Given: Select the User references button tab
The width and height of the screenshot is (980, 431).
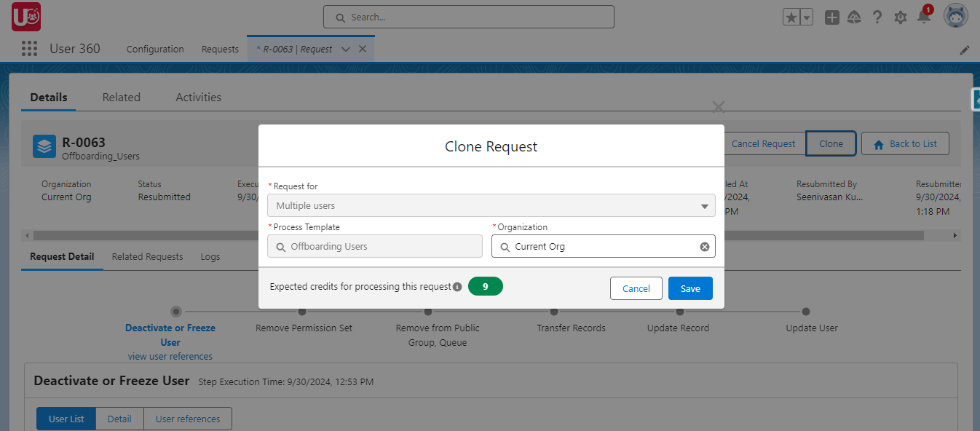Looking at the screenshot, I should 188,419.
